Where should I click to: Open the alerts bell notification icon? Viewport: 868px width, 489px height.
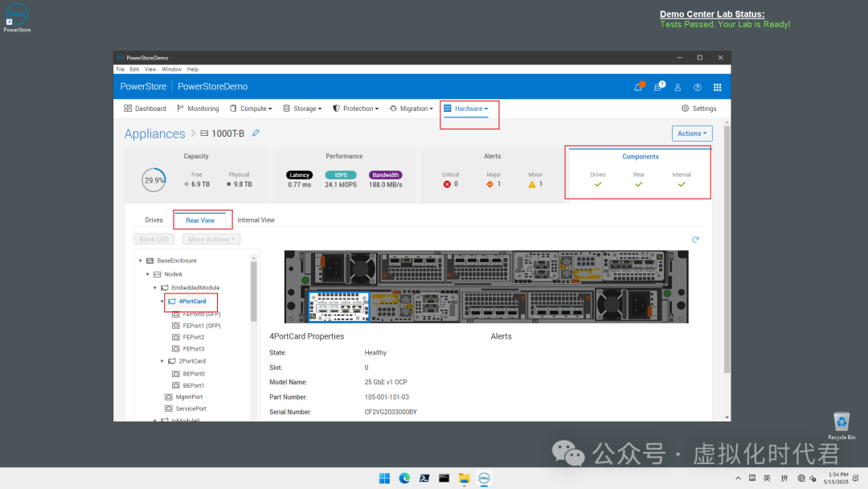click(638, 87)
